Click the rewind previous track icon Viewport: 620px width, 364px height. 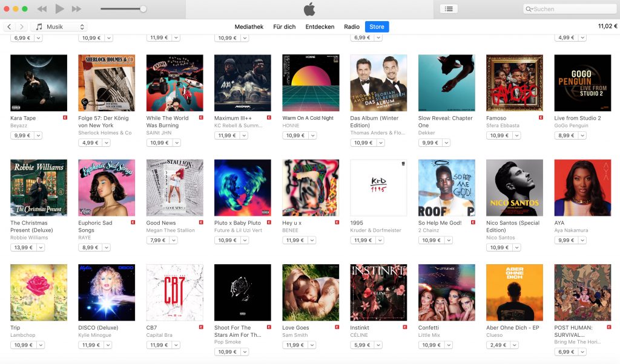point(42,8)
